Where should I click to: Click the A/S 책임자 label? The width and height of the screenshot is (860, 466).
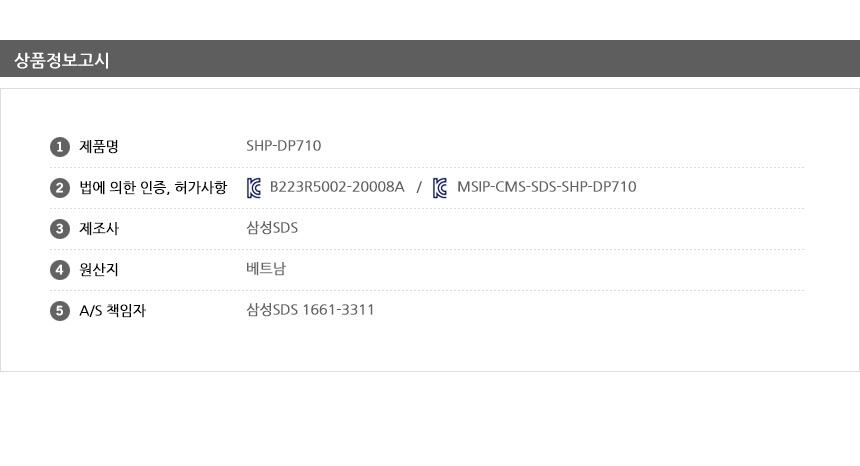click(x=112, y=311)
